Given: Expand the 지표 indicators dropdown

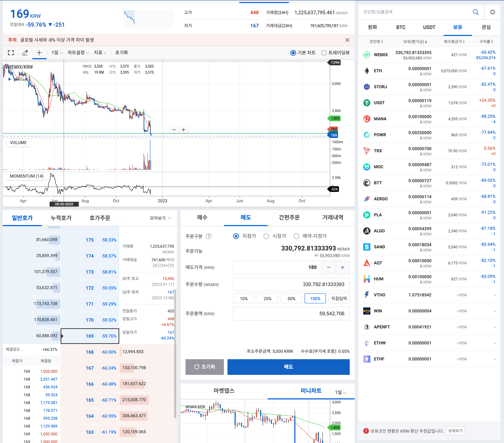Looking at the screenshot, I should [100, 52].
